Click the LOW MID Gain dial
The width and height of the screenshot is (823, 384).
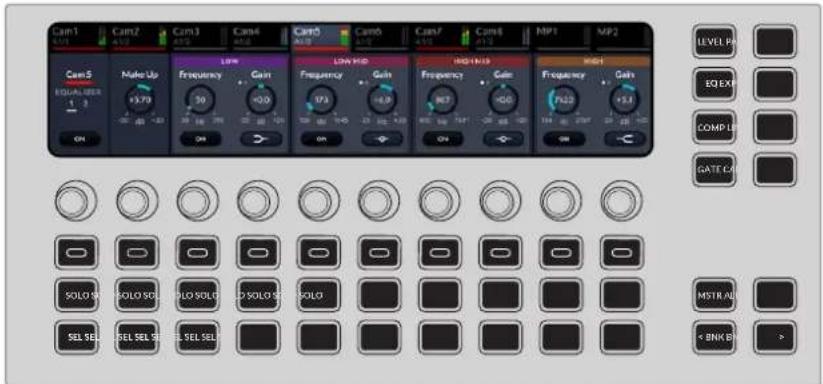click(382, 99)
